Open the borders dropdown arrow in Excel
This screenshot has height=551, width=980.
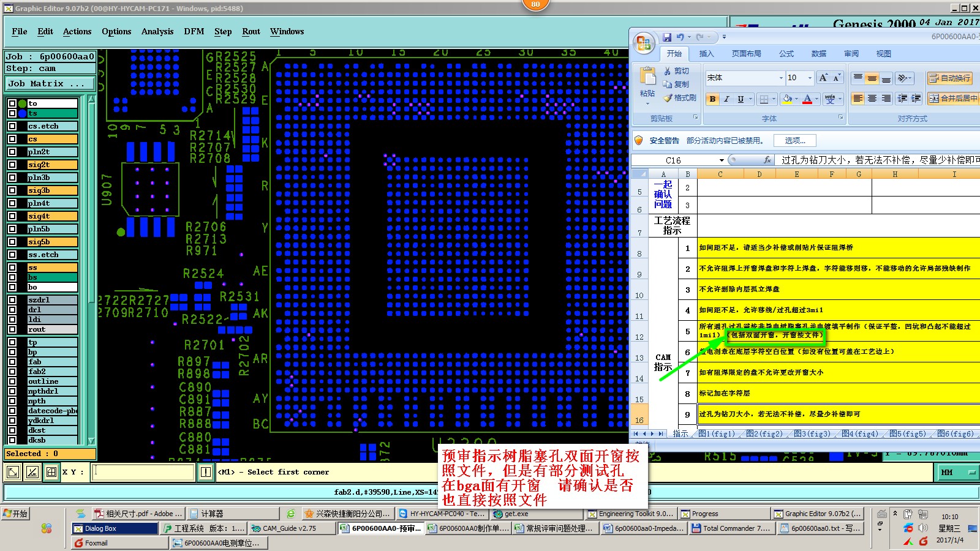click(x=774, y=99)
